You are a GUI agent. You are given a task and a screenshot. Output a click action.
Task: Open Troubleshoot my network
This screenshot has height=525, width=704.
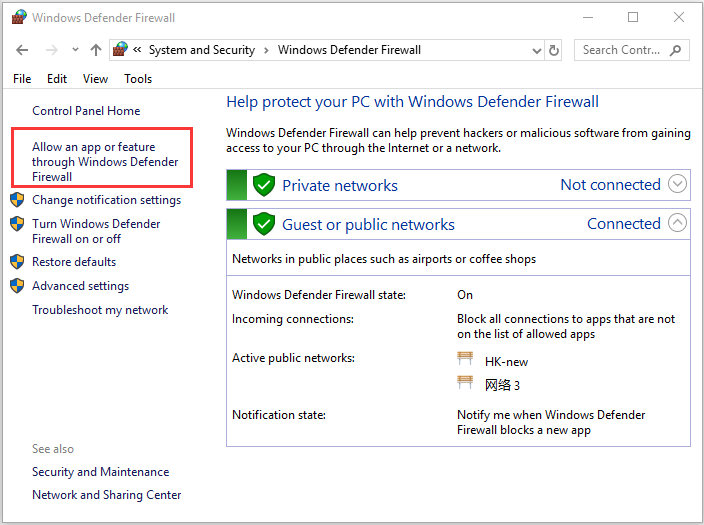100,310
